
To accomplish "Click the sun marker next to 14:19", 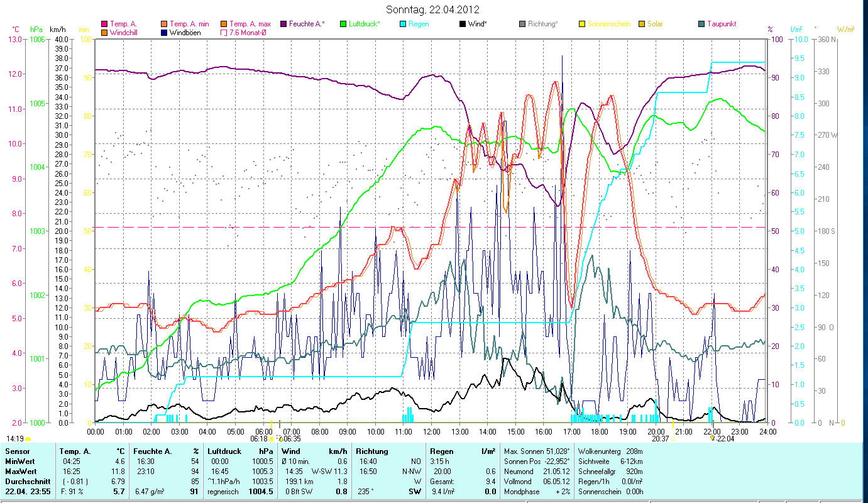I will point(28,439).
